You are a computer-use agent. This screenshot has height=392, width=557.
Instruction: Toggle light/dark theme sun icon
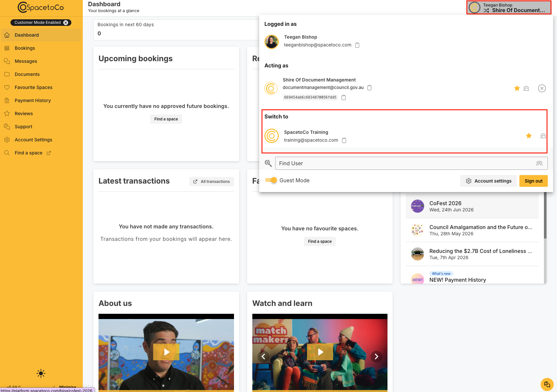point(41,373)
